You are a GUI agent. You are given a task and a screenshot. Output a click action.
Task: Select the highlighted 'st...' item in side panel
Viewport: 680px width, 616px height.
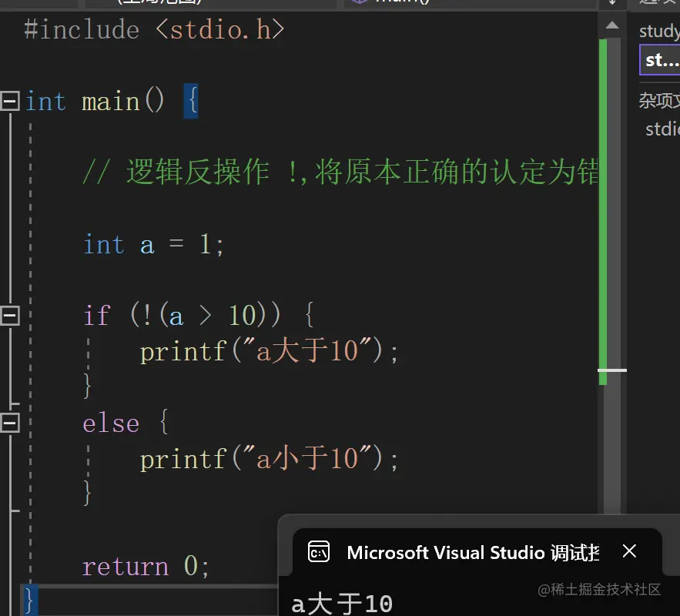tap(660, 60)
